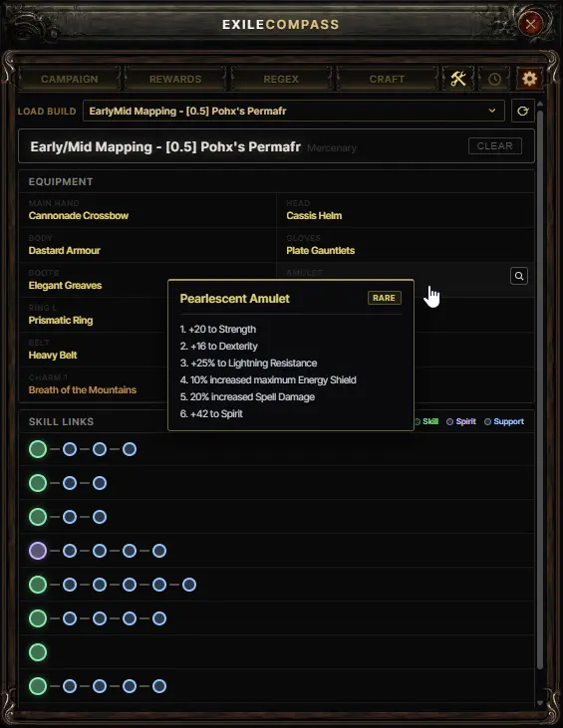Click the Skill legend marker
Screen dimensions: 563x728
point(418,421)
